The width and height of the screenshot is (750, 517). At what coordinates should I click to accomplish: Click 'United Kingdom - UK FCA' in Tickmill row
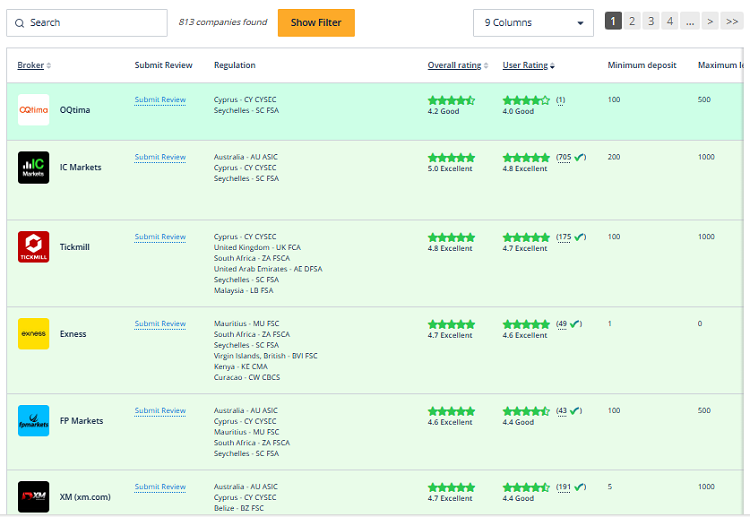click(x=257, y=247)
